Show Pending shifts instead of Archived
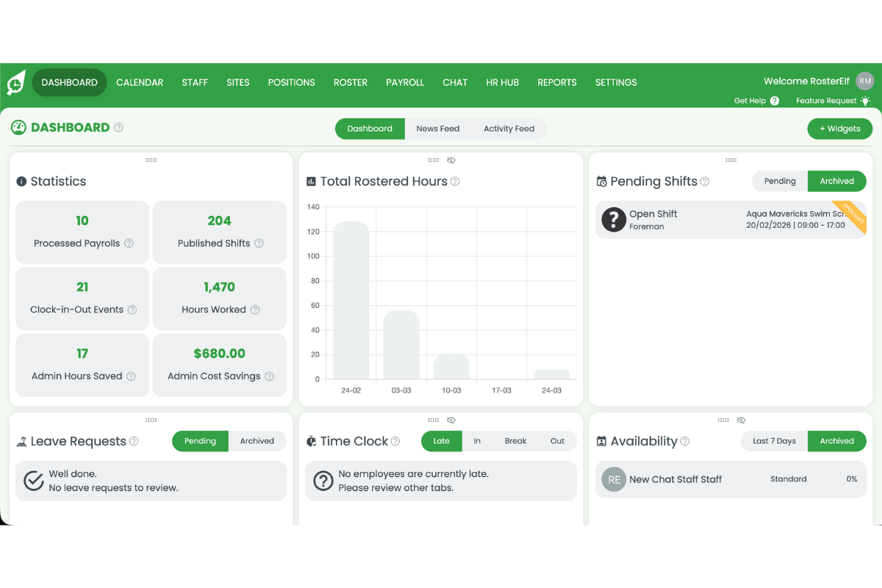 point(780,181)
